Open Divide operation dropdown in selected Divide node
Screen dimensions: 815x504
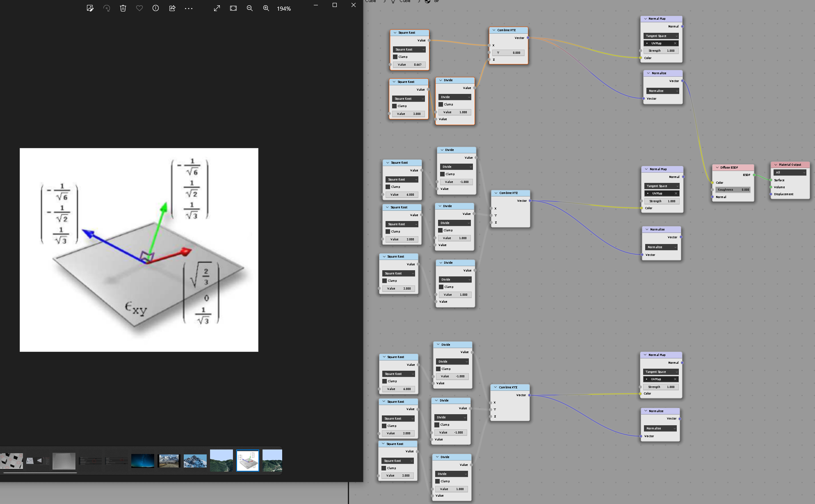(455, 97)
